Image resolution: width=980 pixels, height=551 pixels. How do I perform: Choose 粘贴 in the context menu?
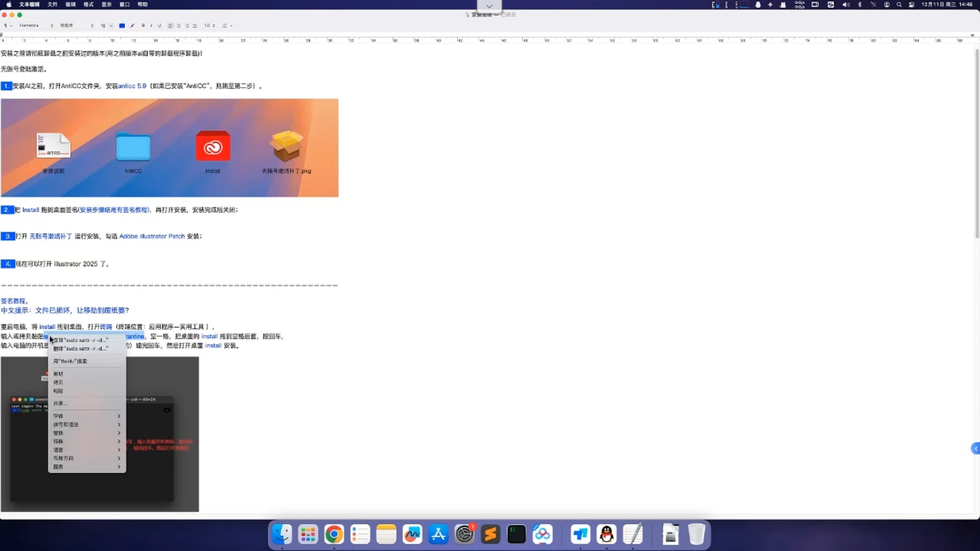(x=87, y=391)
